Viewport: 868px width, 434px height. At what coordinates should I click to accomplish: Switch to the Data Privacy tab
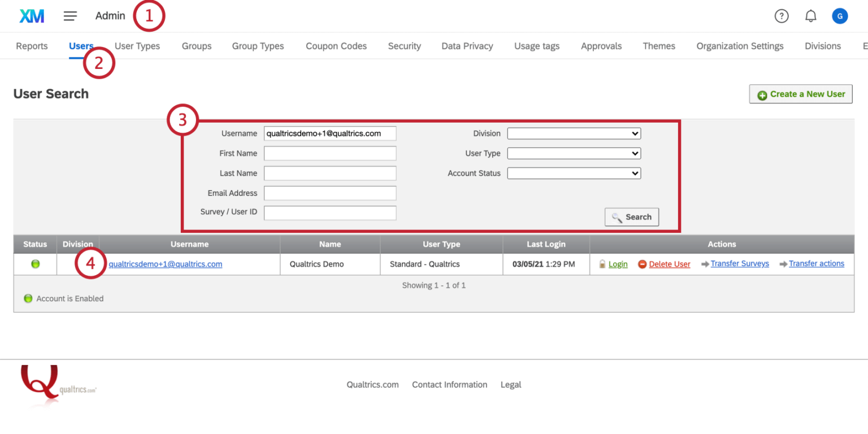click(x=467, y=46)
